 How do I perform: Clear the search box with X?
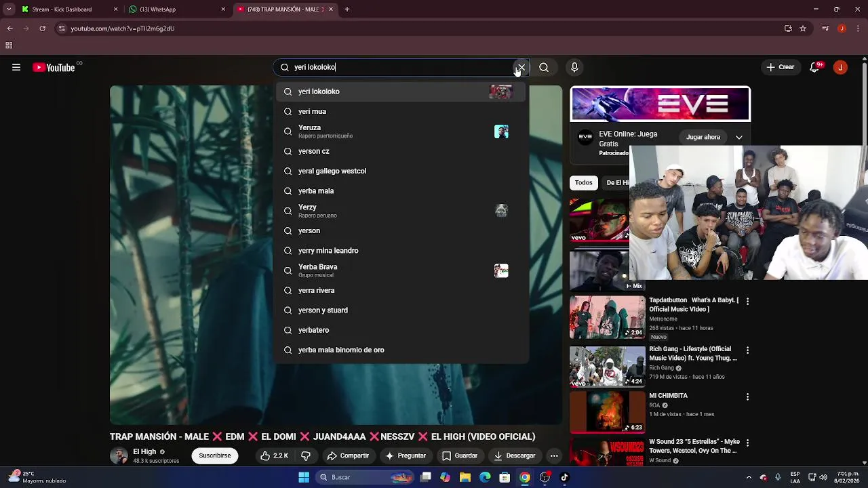(521, 67)
